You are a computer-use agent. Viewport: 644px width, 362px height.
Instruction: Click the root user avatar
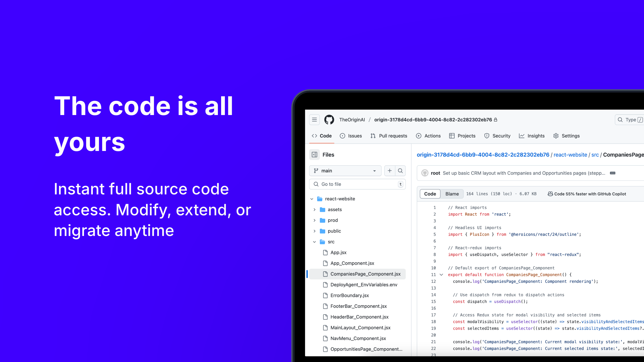(425, 173)
